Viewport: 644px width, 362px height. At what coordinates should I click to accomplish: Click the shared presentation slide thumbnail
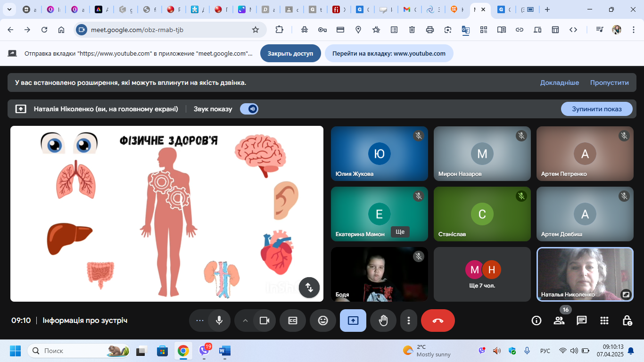(x=167, y=214)
